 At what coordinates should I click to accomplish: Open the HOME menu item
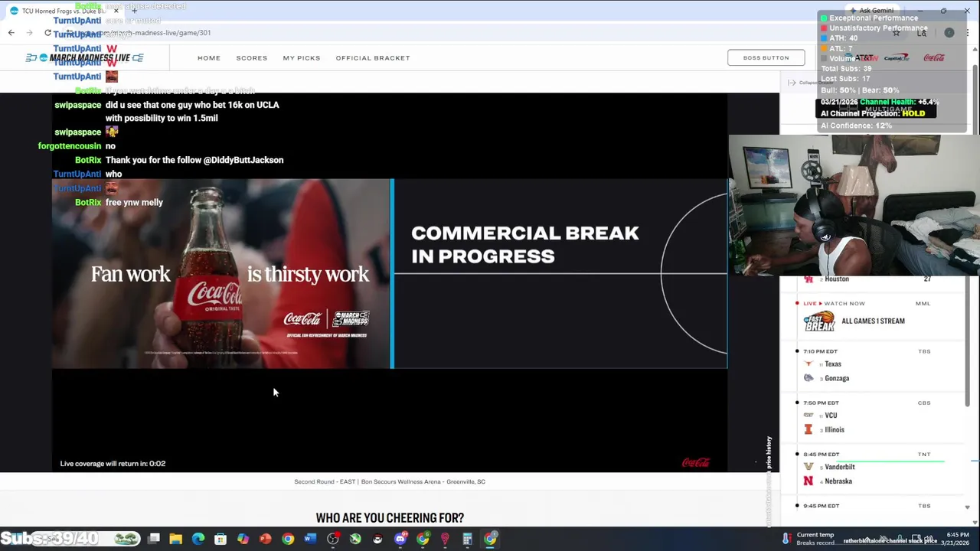tap(209, 58)
